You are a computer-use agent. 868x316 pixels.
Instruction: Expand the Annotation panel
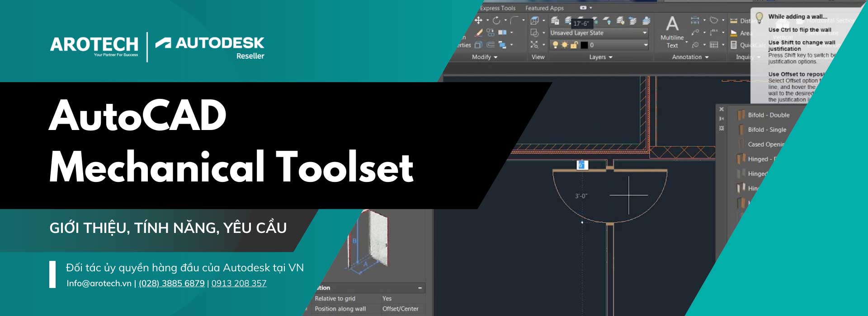pyautogui.click(x=690, y=57)
